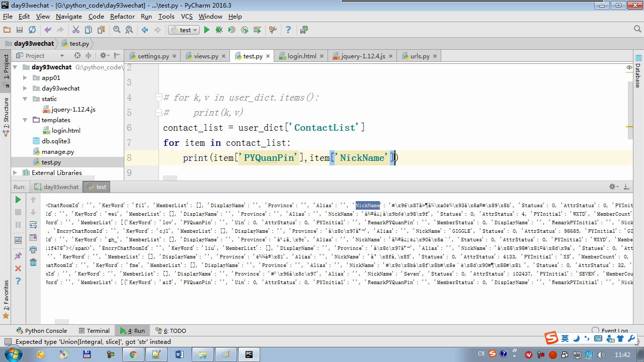Run 'test' with the green toolbar play button
Screen dimensions: 644x362
point(206,30)
